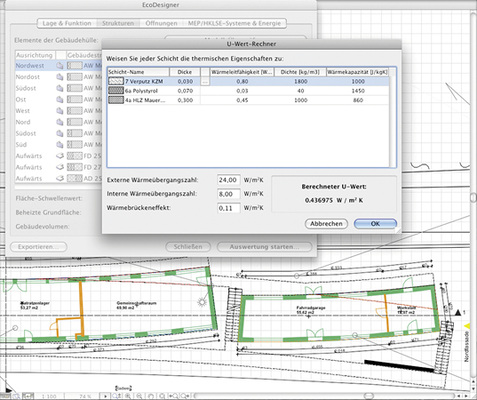Screen dimensions: 477x400
Task: Select the Nordost orientation row
Action: (x=58, y=77)
